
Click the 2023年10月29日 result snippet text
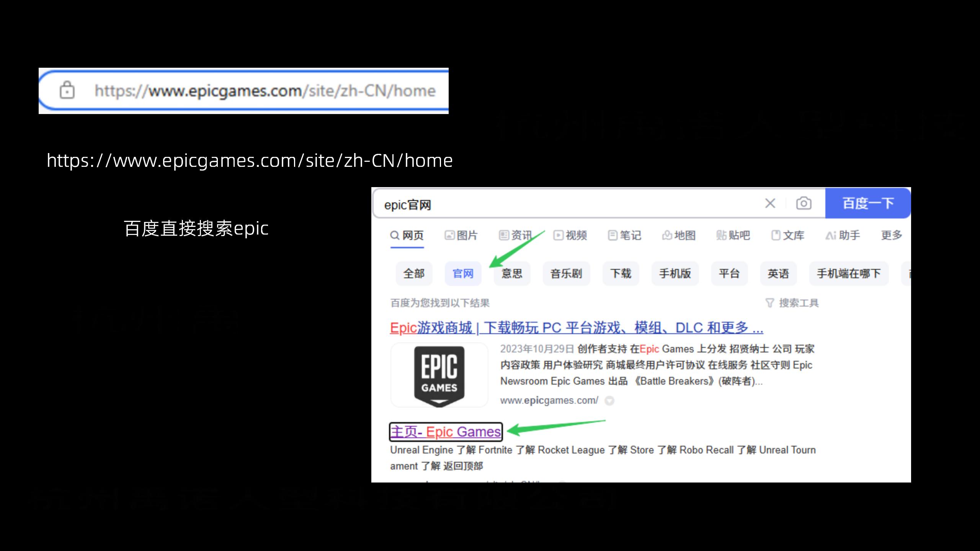tap(657, 365)
